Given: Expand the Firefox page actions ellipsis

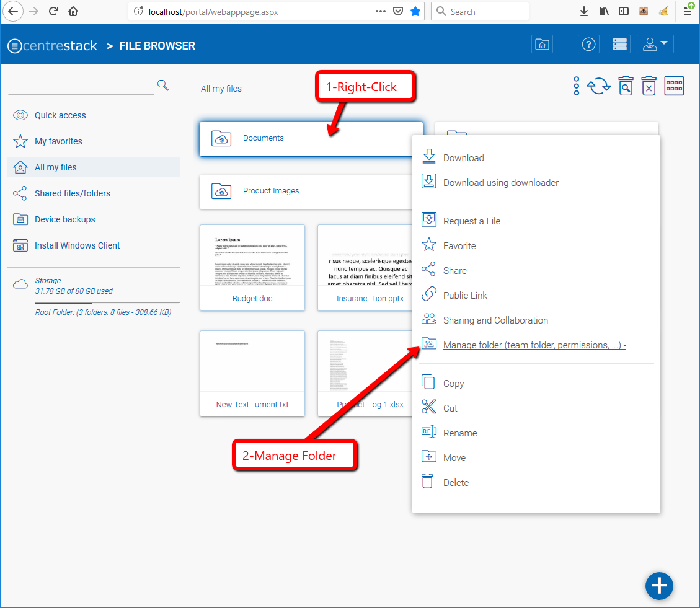Looking at the screenshot, I should click(380, 11).
